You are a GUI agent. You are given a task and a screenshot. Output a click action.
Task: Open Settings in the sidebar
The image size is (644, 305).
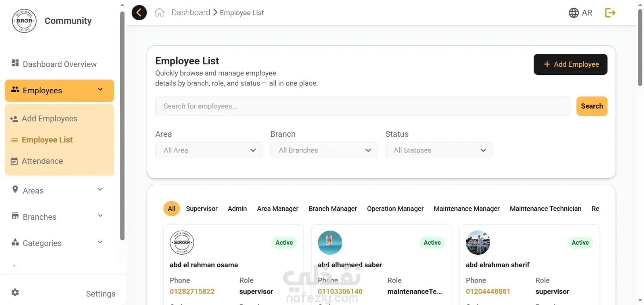(x=101, y=294)
